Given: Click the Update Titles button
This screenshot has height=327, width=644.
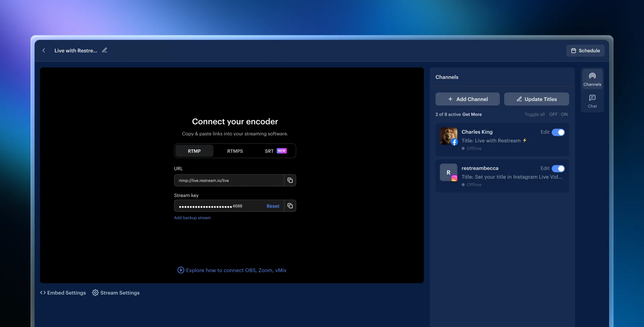Looking at the screenshot, I should 536,99.
